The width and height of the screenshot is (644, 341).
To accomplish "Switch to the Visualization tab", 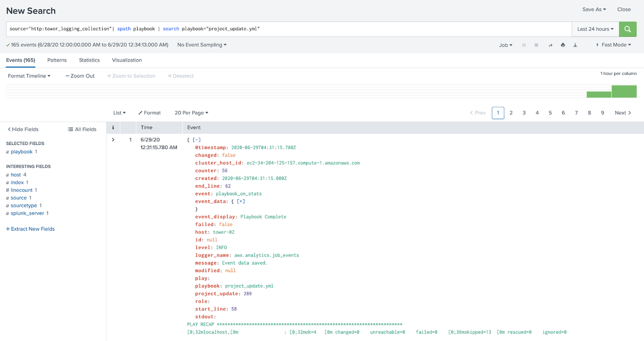I will point(126,60).
